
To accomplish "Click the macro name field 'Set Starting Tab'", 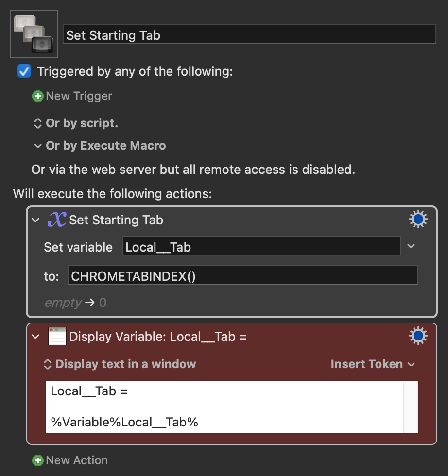I will click(x=249, y=34).
